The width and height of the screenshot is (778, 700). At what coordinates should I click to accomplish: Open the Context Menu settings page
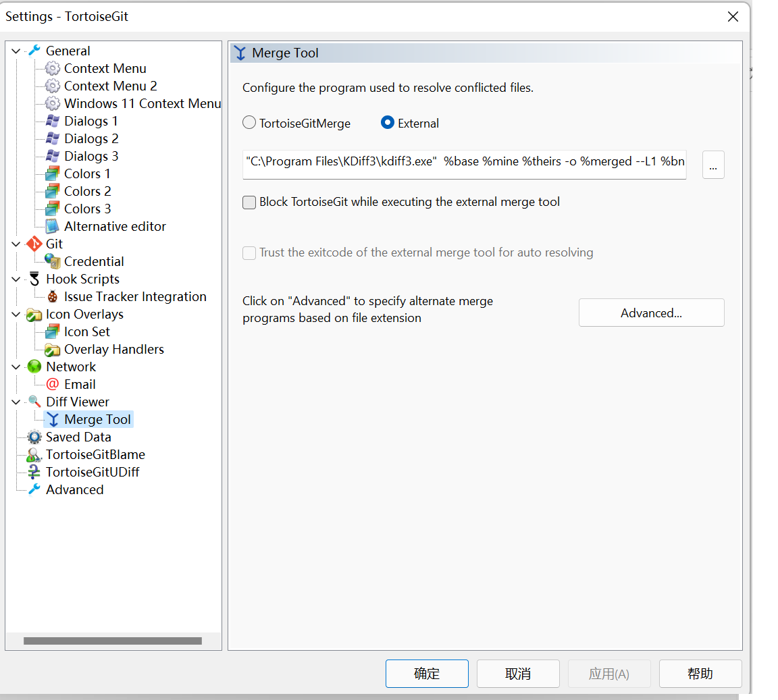(105, 68)
